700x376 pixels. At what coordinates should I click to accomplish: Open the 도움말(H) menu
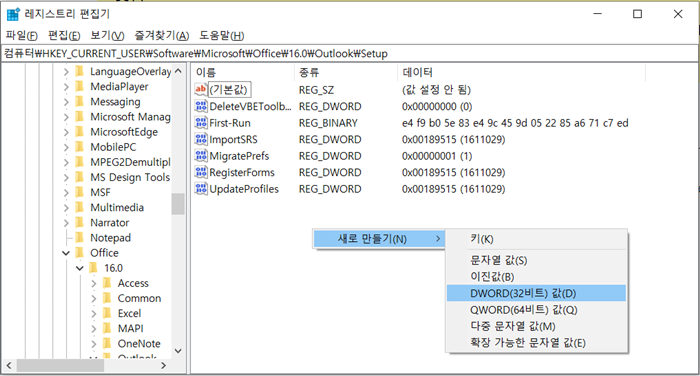click(x=221, y=35)
